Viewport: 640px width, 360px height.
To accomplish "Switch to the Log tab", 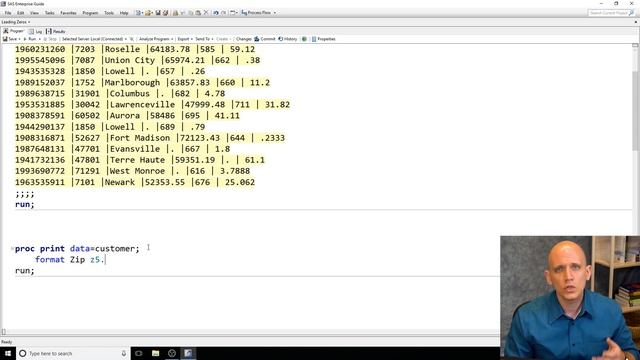I will coord(36,31).
